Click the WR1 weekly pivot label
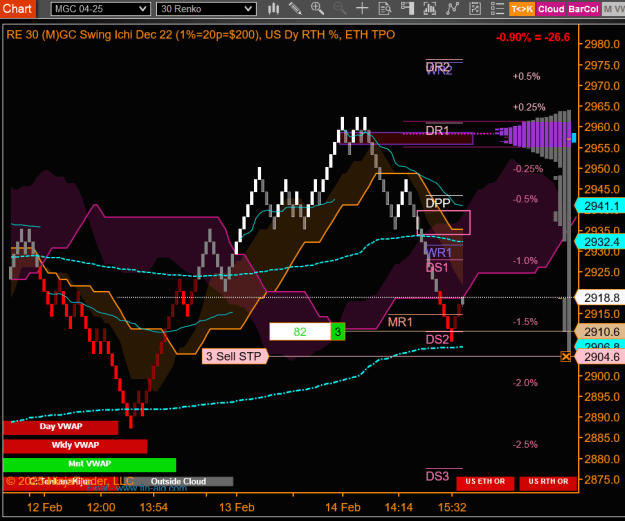 pos(439,253)
